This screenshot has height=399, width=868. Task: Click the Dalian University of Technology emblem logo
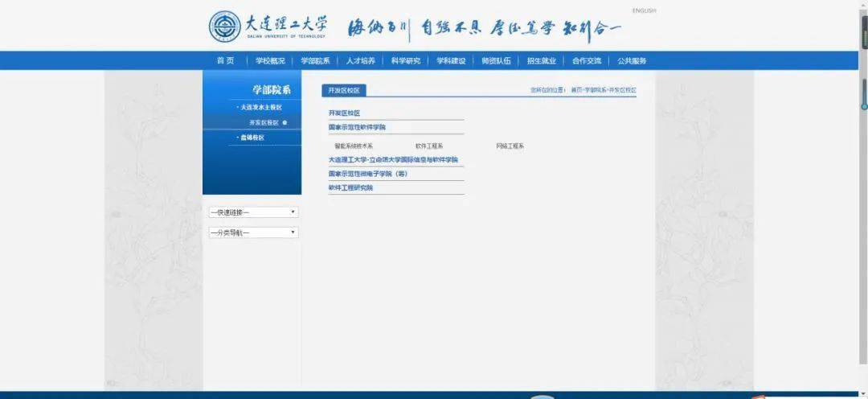tap(225, 27)
